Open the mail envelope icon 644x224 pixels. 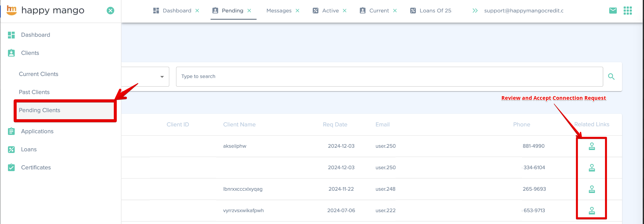click(x=613, y=10)
